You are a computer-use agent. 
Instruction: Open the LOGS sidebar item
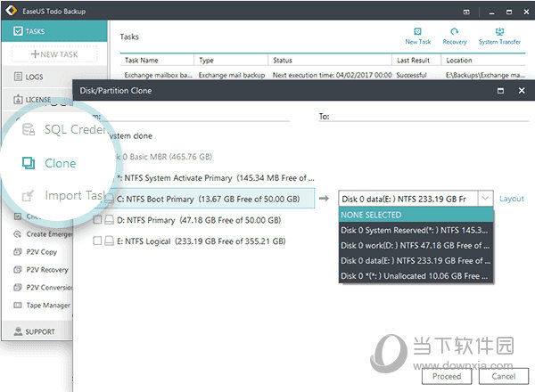pyautogui.click(x=54, y=77)
